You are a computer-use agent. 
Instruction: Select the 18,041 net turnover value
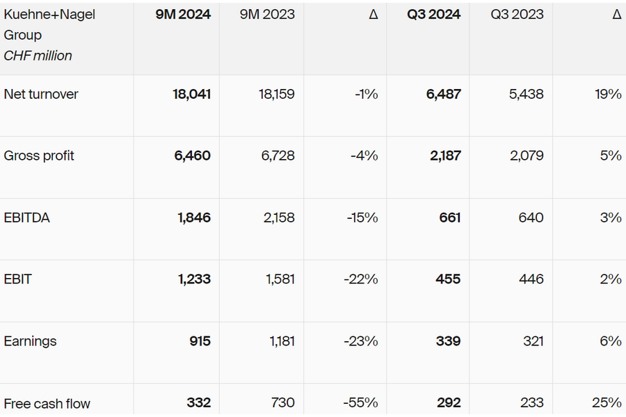pos(191,94)
